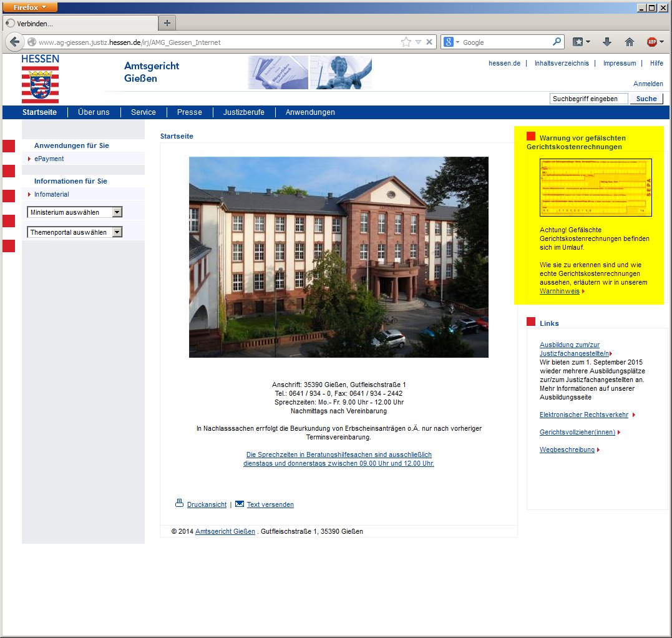Open the Infomaterial sidebar link
The width and height of the screenshot is (672, 638).
[51, 194]
